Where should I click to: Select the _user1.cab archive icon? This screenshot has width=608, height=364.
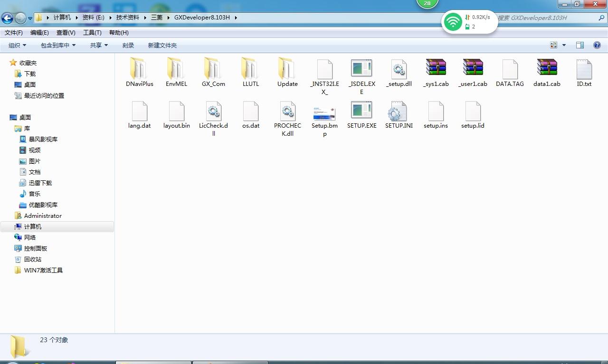[473, 67]
